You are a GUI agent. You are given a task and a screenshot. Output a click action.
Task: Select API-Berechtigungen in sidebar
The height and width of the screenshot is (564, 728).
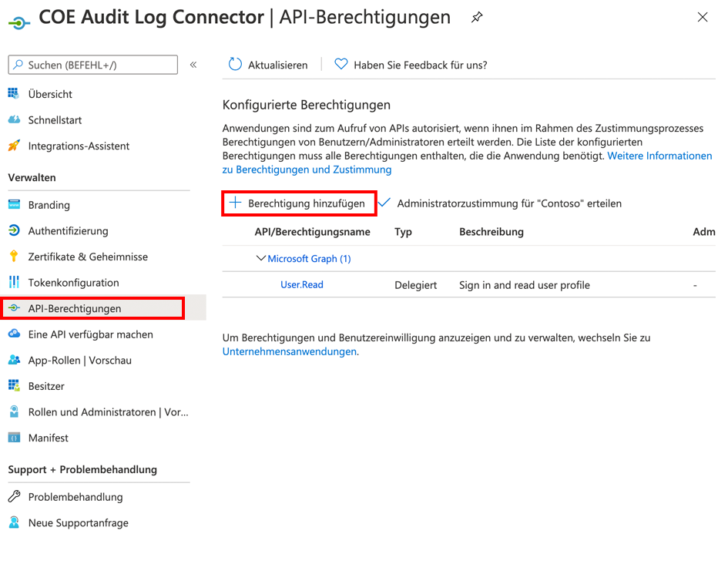tap(74, 309)
